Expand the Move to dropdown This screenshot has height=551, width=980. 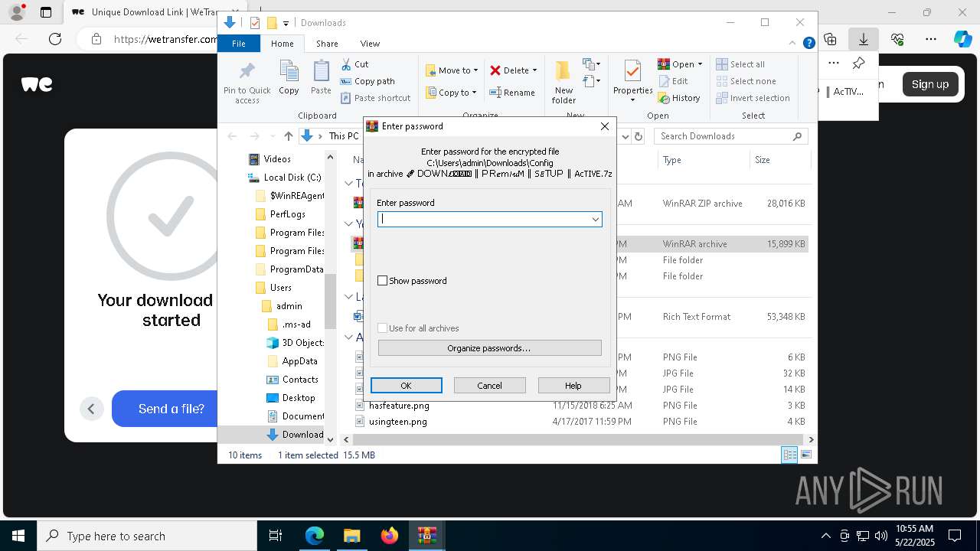click(x=475, y=70)
